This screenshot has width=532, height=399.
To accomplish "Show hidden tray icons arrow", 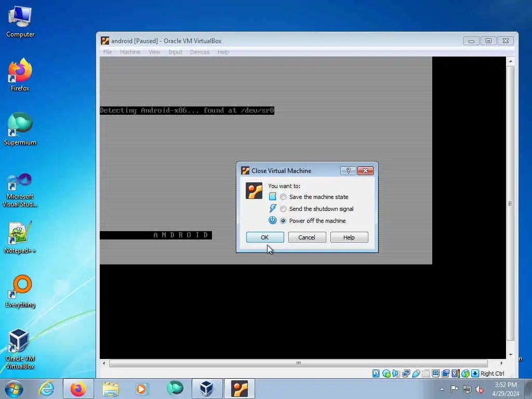I will [x=442, y=389].
